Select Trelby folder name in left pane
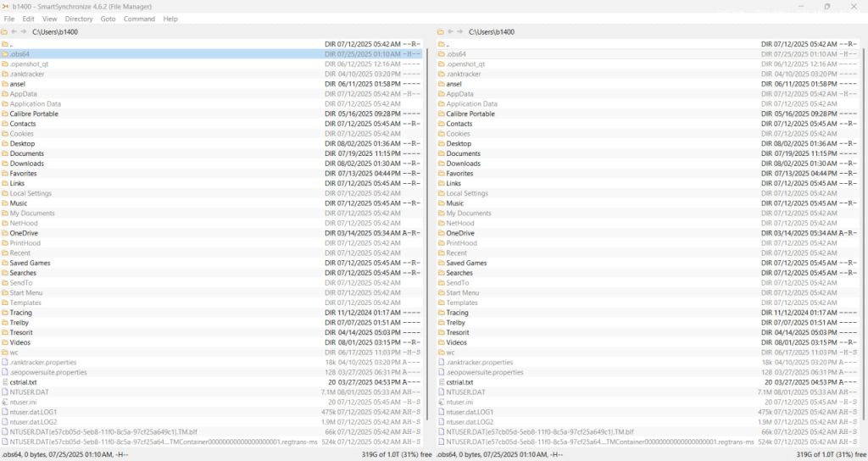The width and height of the screenshot is (868, 461). click(x=19, y=323)
